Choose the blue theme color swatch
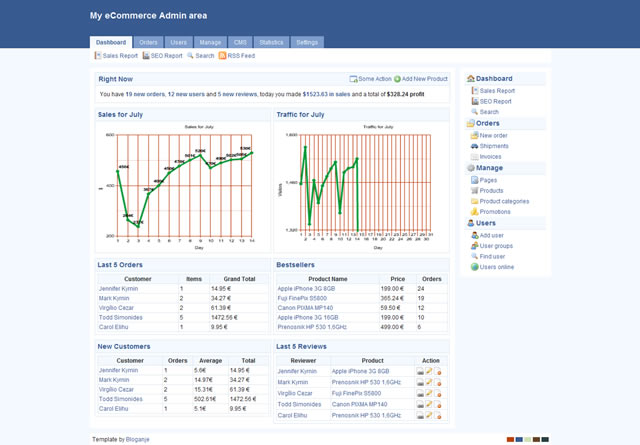640x445 pixels. [x=519, y=439]
